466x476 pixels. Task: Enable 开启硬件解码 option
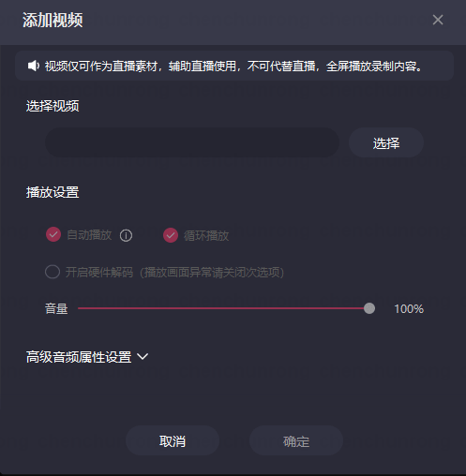(x=53, y=272)
